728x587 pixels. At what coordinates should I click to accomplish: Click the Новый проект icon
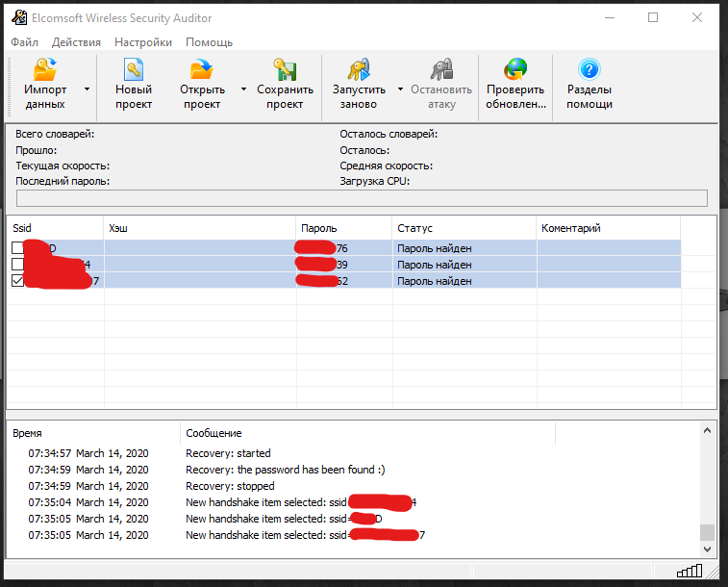(134, 71)
